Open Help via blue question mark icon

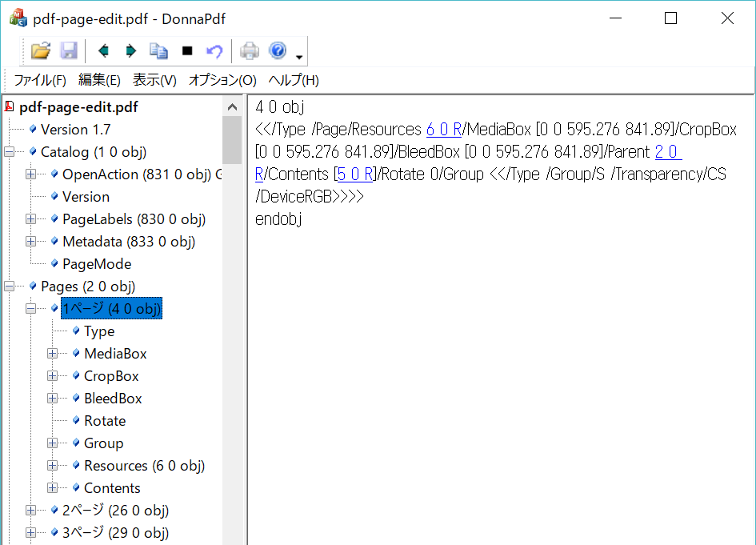tap(278, 51)
